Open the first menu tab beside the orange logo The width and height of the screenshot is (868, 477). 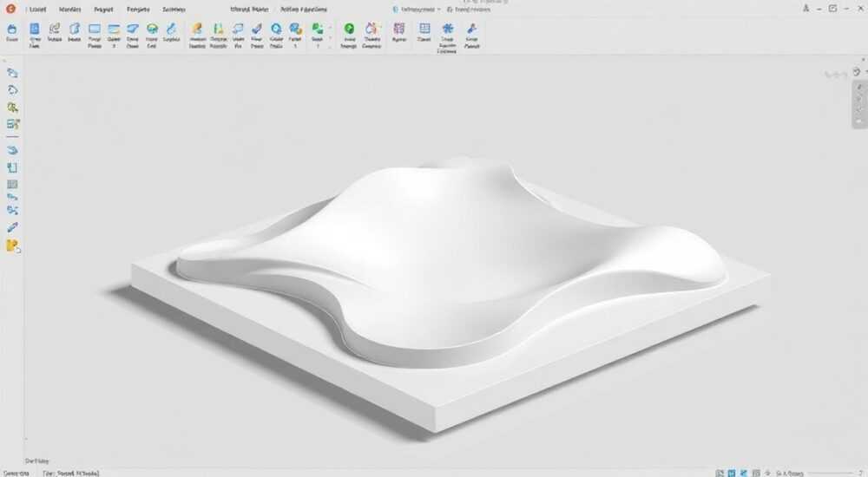pos(37,10)
